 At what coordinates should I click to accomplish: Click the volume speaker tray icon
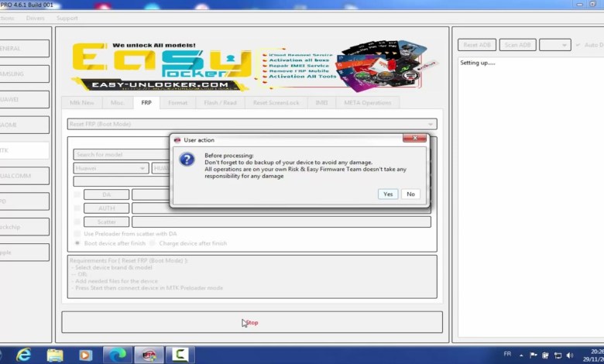tap(570, 355)
